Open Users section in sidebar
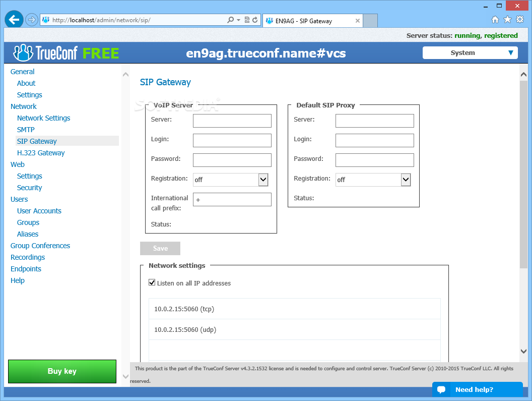Screen dimensions: 532x401 [19, 199]
